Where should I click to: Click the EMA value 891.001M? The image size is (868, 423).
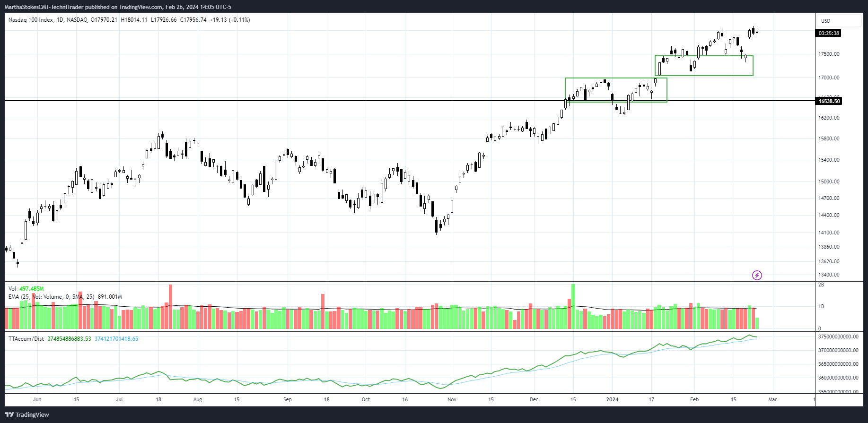point(110,297)
